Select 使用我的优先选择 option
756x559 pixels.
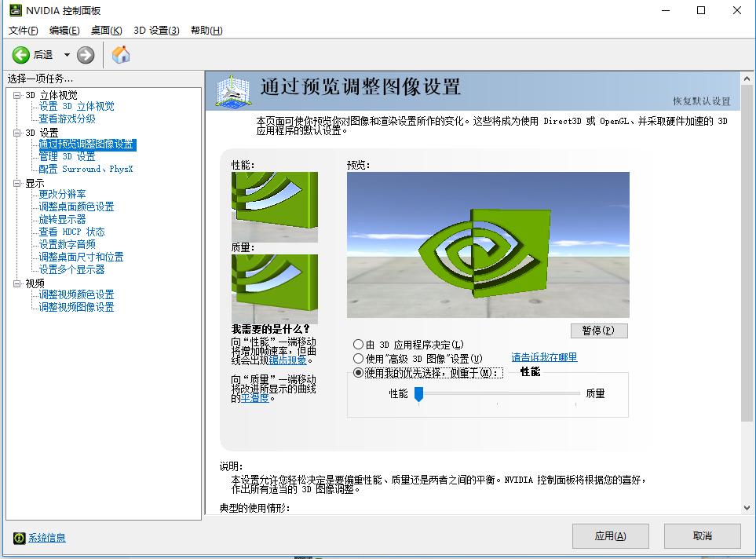357,372
